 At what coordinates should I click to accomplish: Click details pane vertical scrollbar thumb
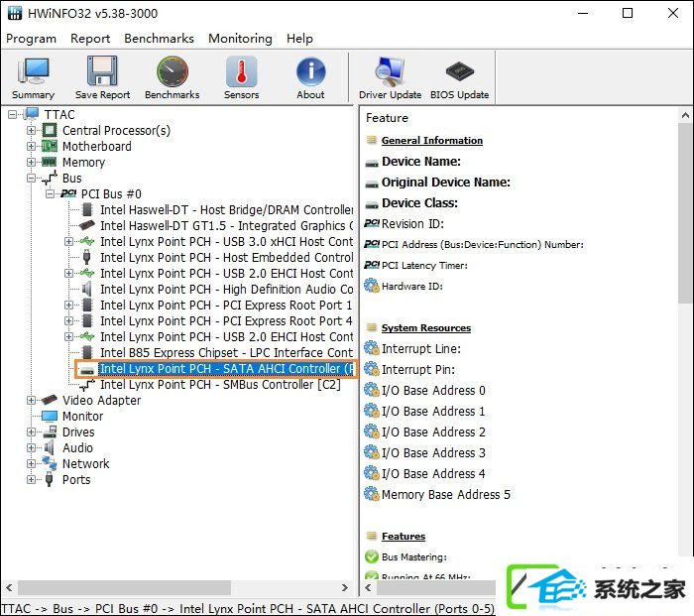[x=685, y=213]
